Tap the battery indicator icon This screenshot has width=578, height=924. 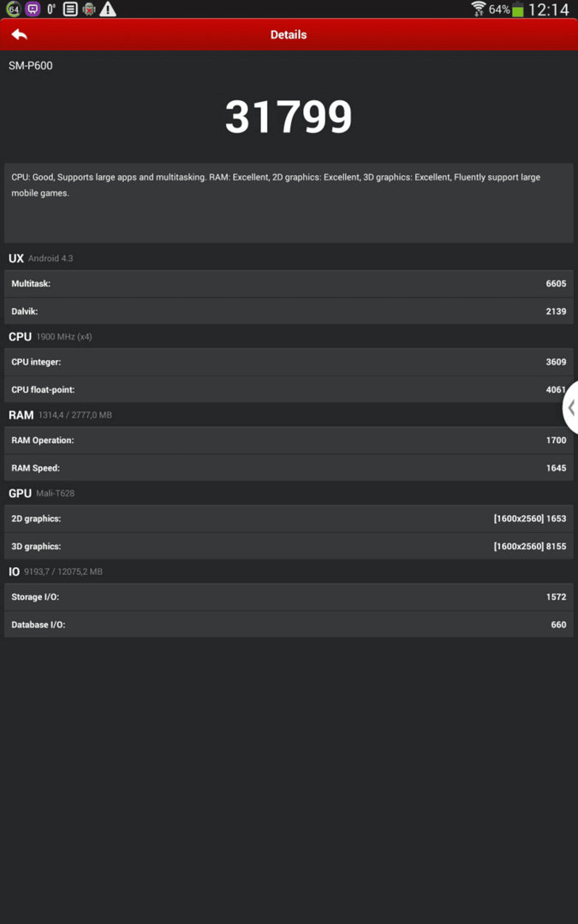click(517, 9)
